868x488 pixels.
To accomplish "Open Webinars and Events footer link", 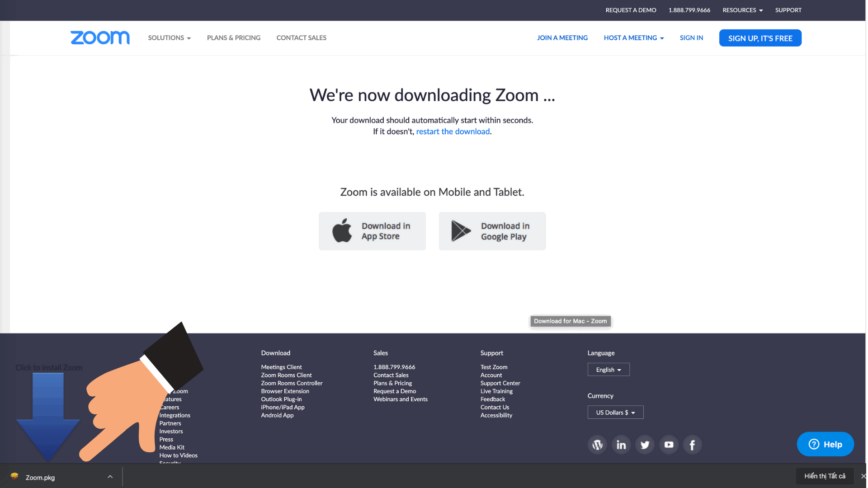I will click(401, 399).
